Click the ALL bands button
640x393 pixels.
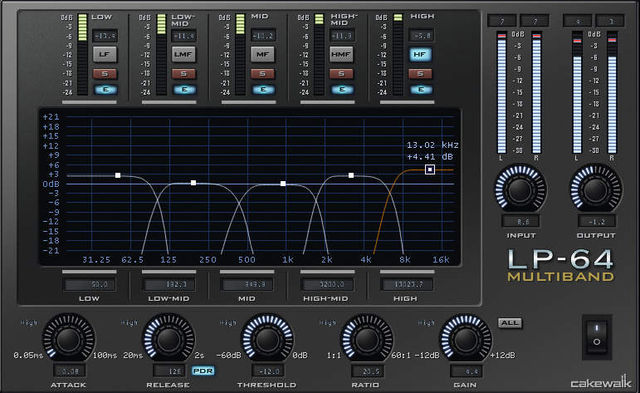(x=510, y=323)
